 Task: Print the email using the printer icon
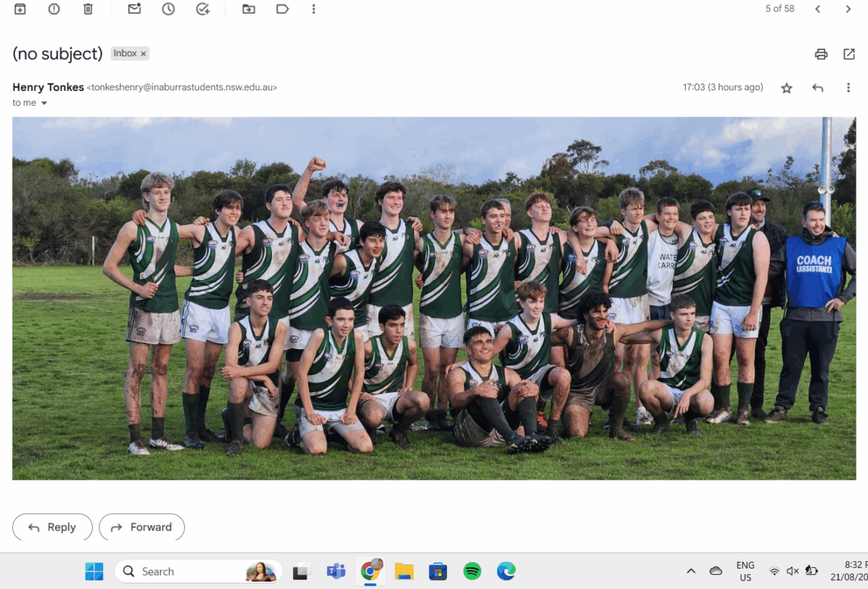[x=821, y=54]
